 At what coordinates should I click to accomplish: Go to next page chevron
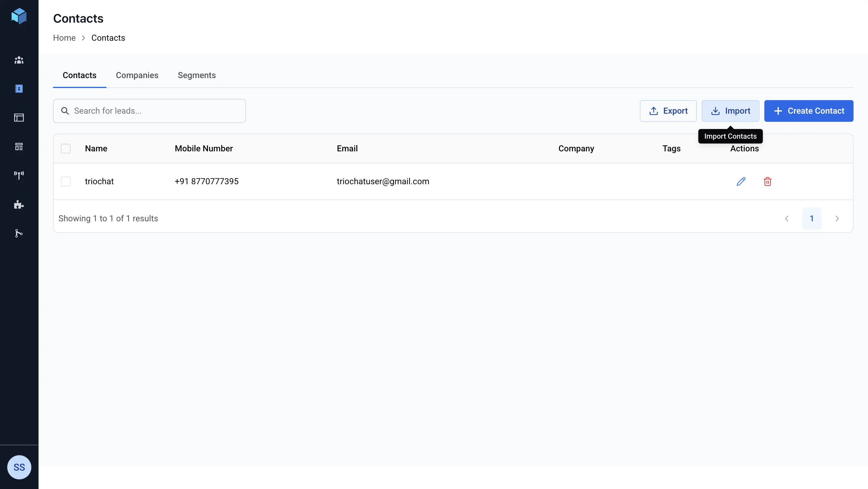tap(837, 218)
